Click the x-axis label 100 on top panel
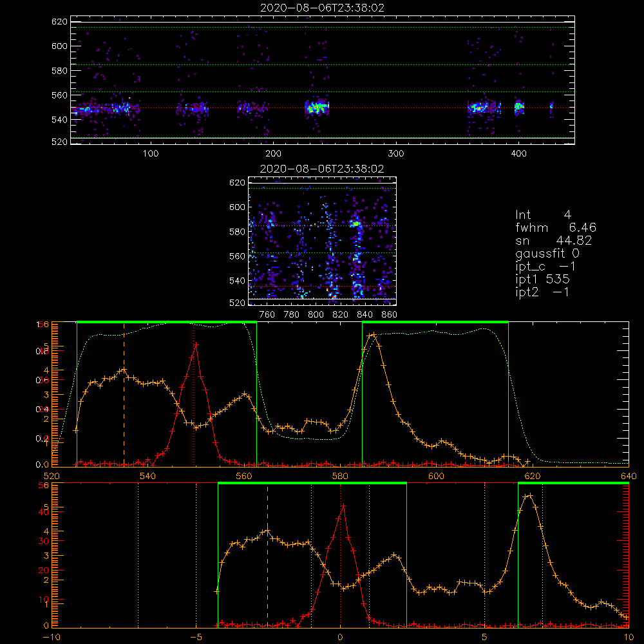This screenshot has width=644, height=644. click(x=151, y=154)
